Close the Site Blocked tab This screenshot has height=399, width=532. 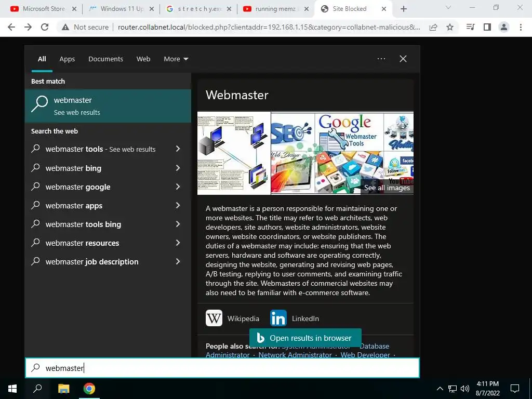click(384, 9)
